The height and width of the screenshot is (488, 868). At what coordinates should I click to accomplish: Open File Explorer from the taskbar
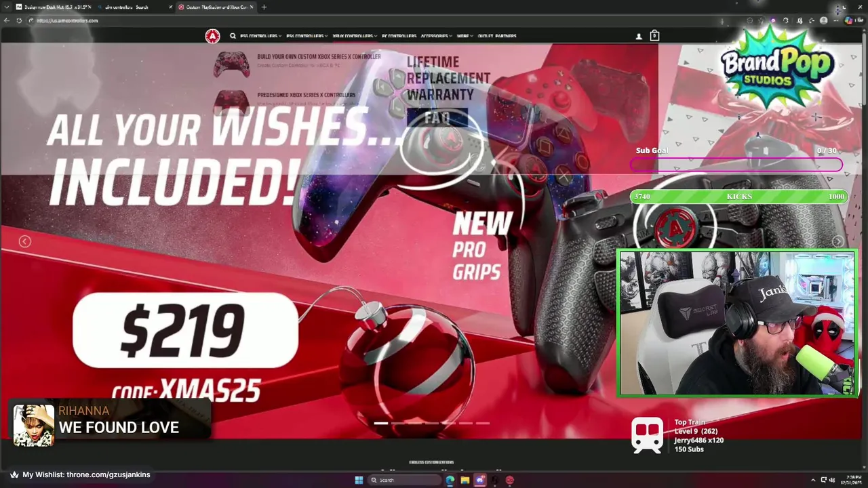coord(465,480)
